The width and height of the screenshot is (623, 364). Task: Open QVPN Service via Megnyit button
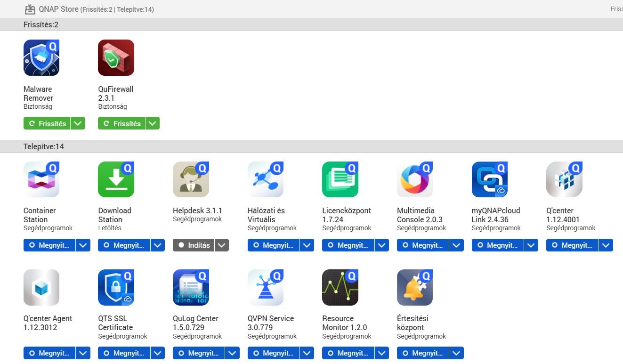coord(274,353)
